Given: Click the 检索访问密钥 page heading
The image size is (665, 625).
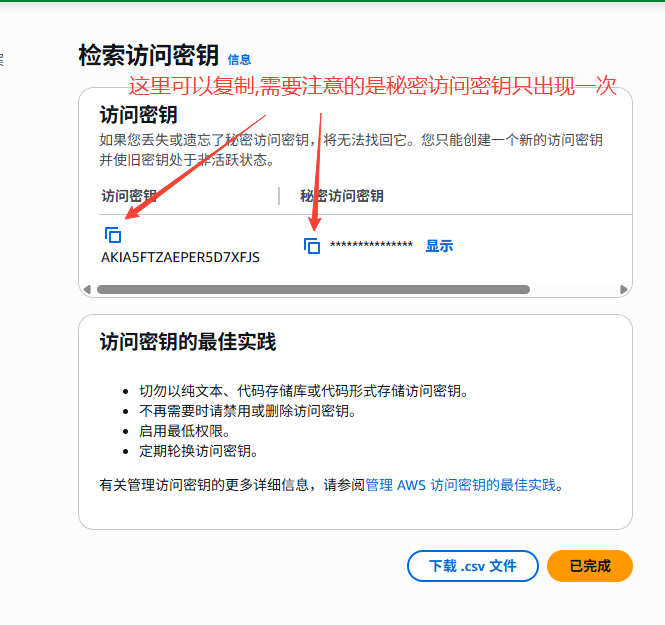Looking at the screenshot, I should [148, 57].
